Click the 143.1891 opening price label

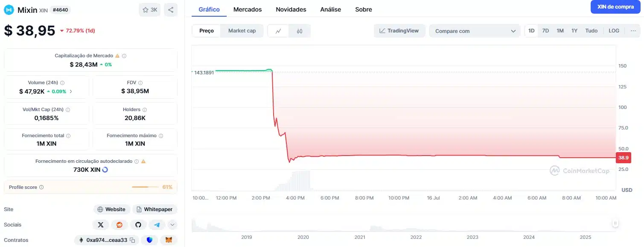[204, 73]
